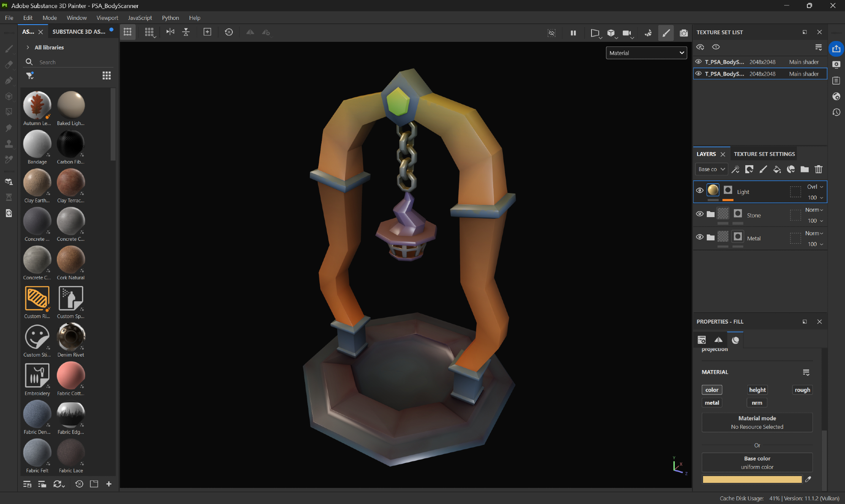The height and width of the screenshot is (504, 845).
Task: Hide the Stone layer folder
Action: click(x=700, y=214)
